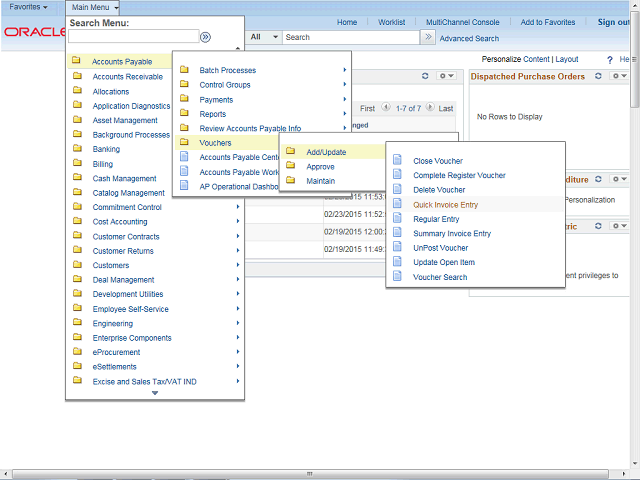Click the Search Menu go arrow button

click(205, 37)
